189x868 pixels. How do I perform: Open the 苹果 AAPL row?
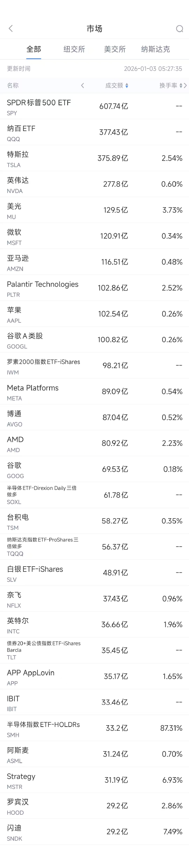pos(94,314)
